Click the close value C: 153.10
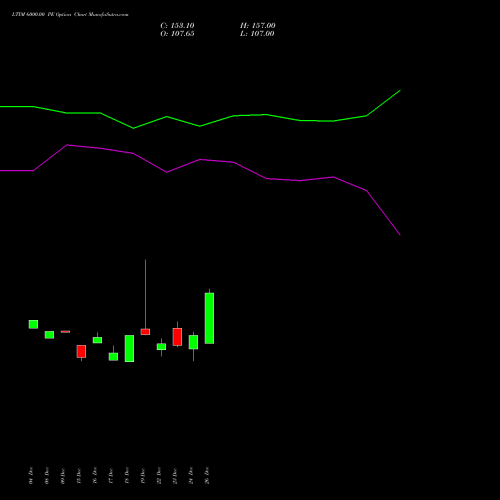Screen dimensions: 500x500 (177, 26)
